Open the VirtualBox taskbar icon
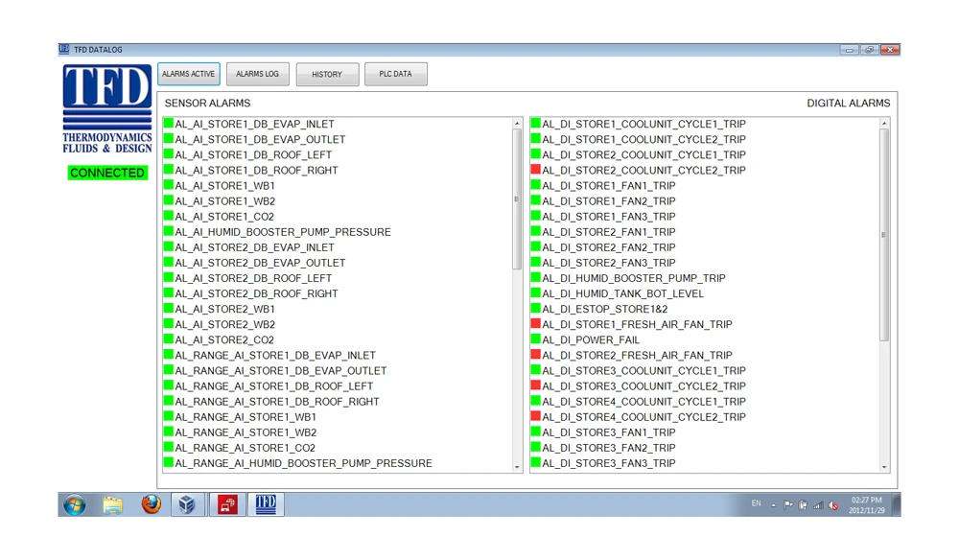959x560 pixels. click(x=188, y=504)
